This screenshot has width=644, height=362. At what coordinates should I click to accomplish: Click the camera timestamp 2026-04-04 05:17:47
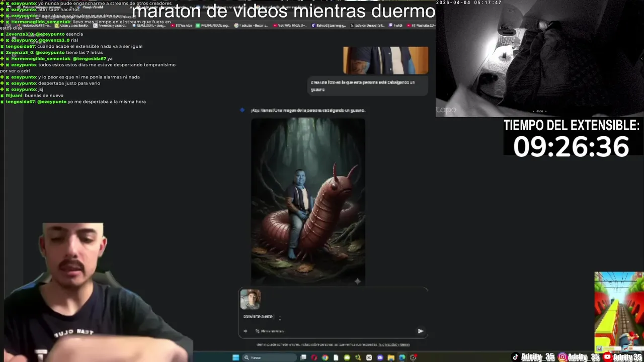click(x=468, y=3)
